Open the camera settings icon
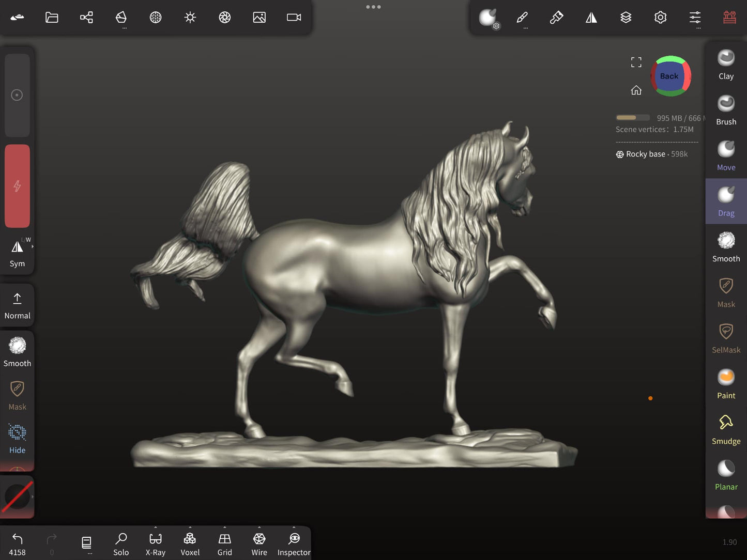 (x=294, y=18)
